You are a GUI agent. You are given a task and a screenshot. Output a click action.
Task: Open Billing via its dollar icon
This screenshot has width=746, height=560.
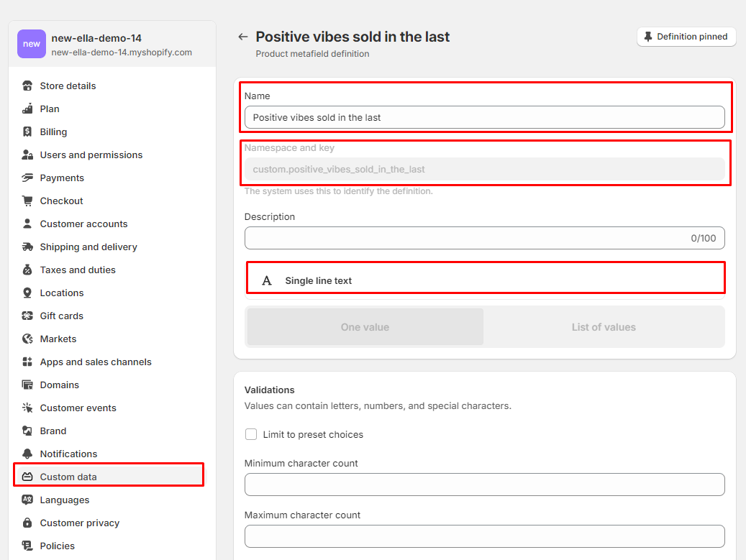[x=27, y=132]
